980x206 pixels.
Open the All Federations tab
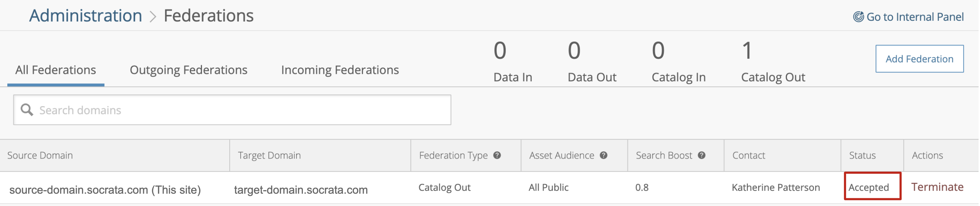56,70
